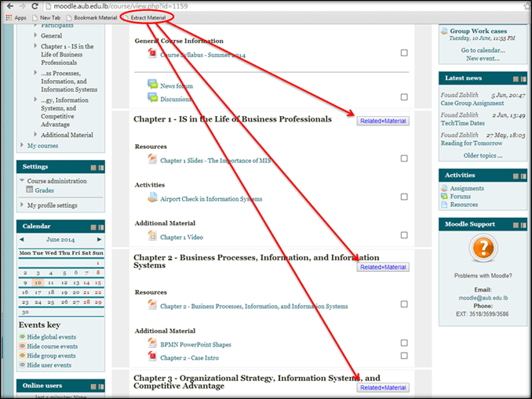Check the Chapter 2 Case Intro completion box

coord(404,356)
